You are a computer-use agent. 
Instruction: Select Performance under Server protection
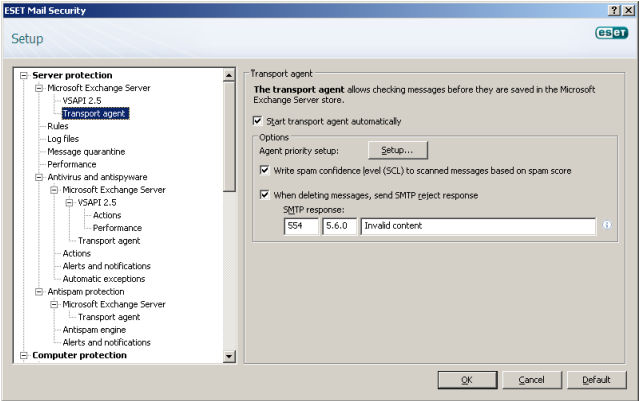[71, 164]
